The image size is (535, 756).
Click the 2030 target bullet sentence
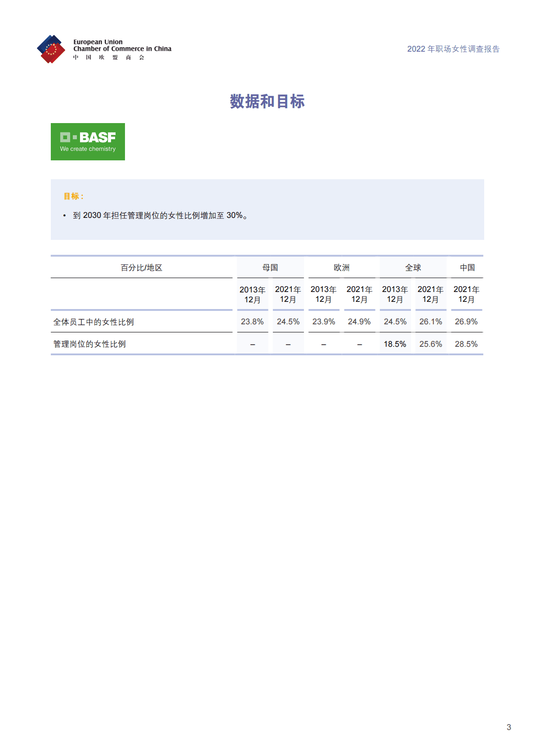click(x=160, y=216)
